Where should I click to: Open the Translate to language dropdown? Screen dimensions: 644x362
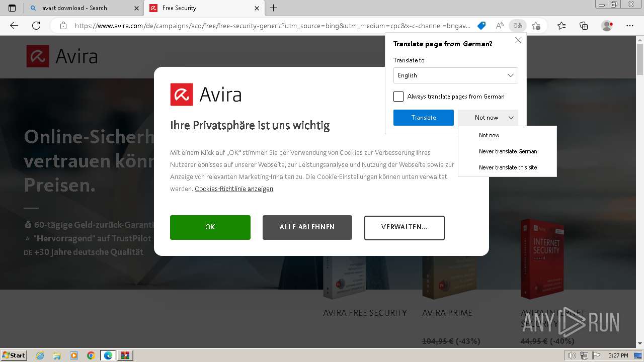pyautogui.click(x=456, y=75)
